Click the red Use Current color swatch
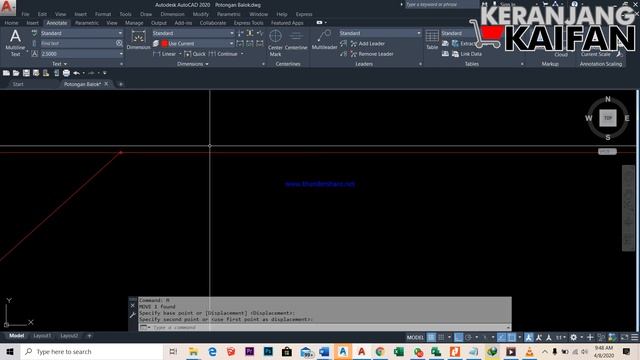 (x=164, y=43)
